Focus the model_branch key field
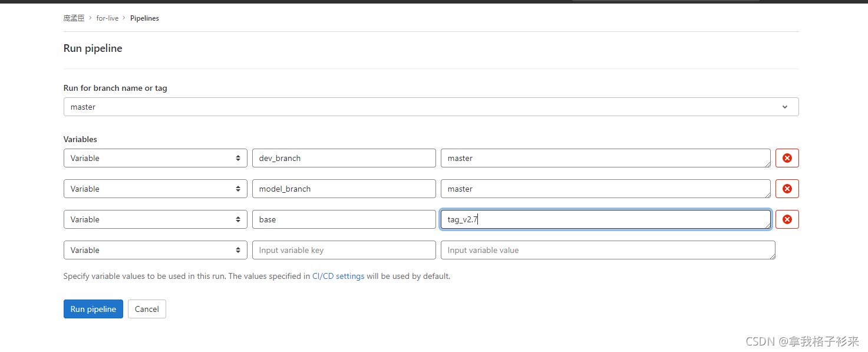The height and width of the screenshot is (352, 868). point(344,189)
